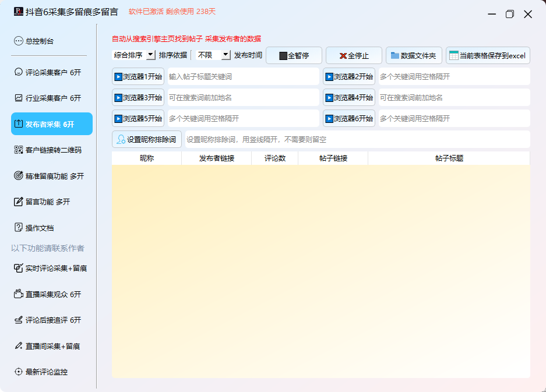This screenshot has height=392, width=546.
Task: Open 总控制台 in the sidebar
Action: 40,41
